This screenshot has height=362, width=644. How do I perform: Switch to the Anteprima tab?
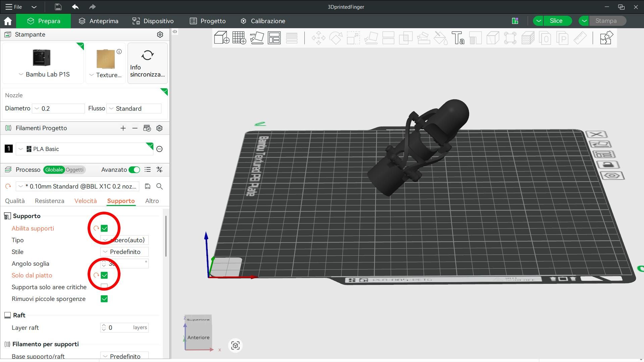(99, 21)
